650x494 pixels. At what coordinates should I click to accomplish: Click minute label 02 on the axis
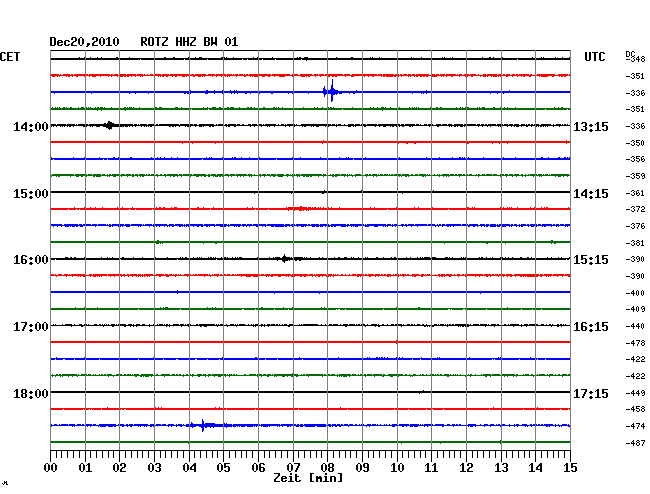pos(119,468)
